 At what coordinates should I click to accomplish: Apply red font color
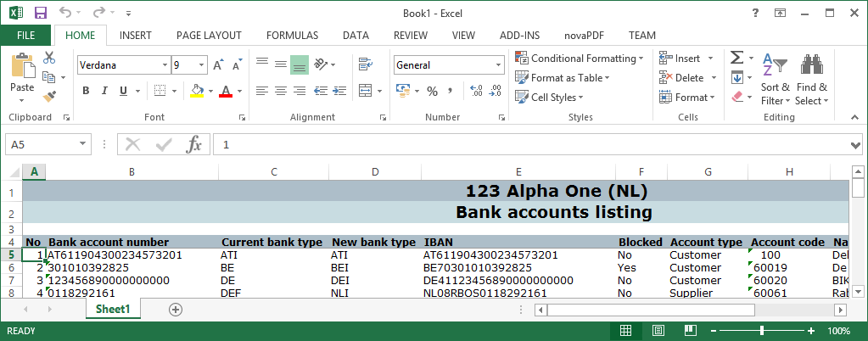(x=226, y=91)
